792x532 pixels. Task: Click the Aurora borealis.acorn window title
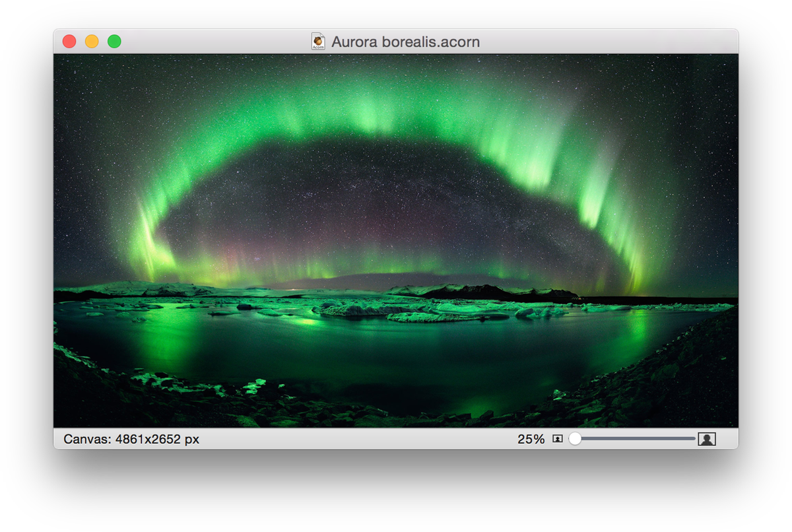coord(406,41)
